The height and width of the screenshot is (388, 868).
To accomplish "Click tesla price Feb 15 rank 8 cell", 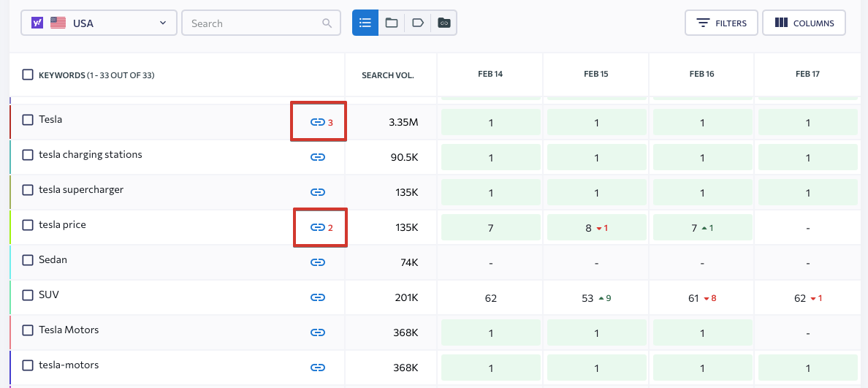I will coord(596,227).
